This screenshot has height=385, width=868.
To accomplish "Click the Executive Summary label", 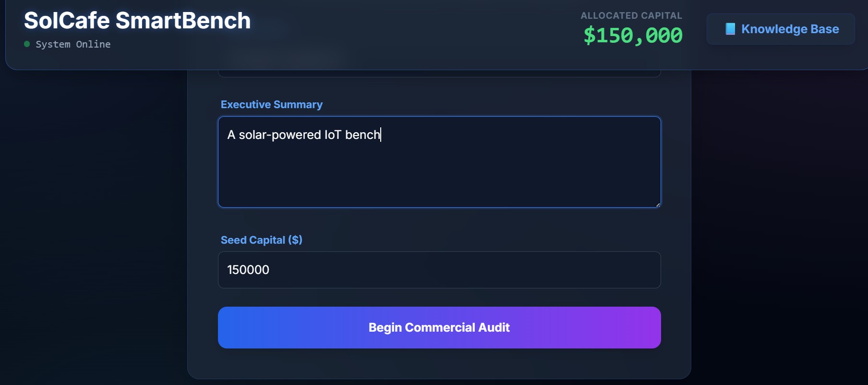I will (x=271, y=104).
